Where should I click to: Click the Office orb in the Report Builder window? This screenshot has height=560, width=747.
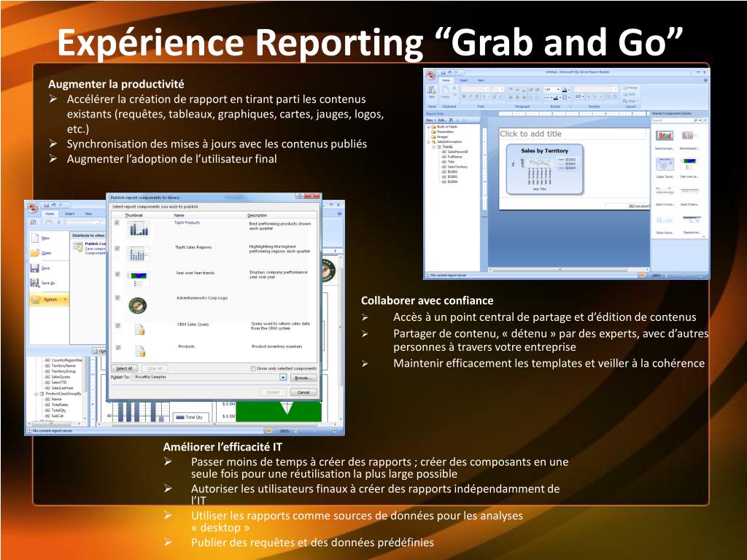(430, 74)
